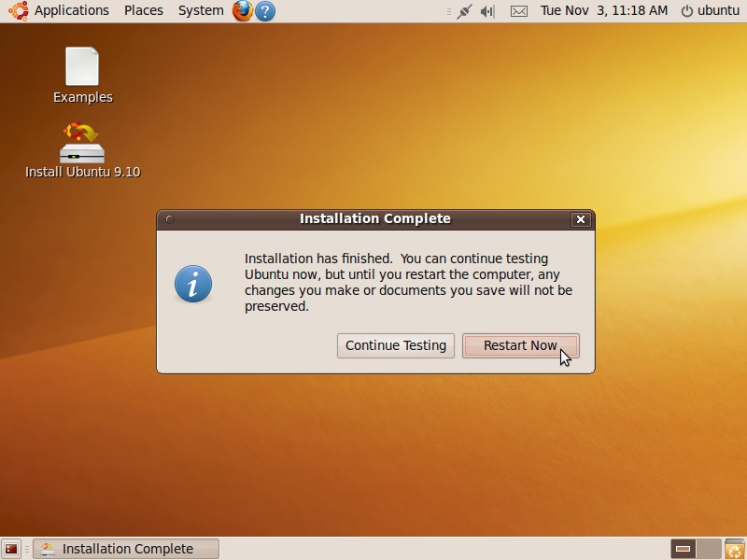The image size is (747, 560).
Task: Click the volume speaker icon
Action: (x=486, y=11)
